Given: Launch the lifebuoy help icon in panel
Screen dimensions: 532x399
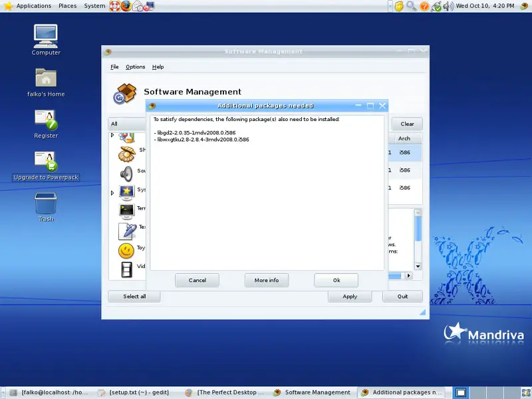Looking at the screenshot, I should [x=114, y=6].
